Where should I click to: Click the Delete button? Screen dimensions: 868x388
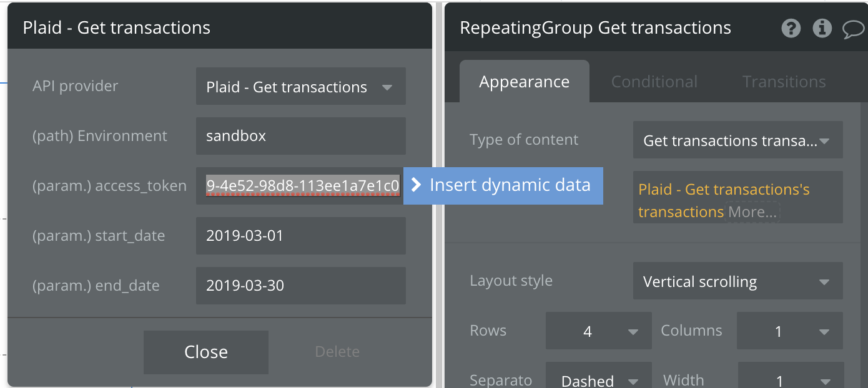(x=337, y=352)
